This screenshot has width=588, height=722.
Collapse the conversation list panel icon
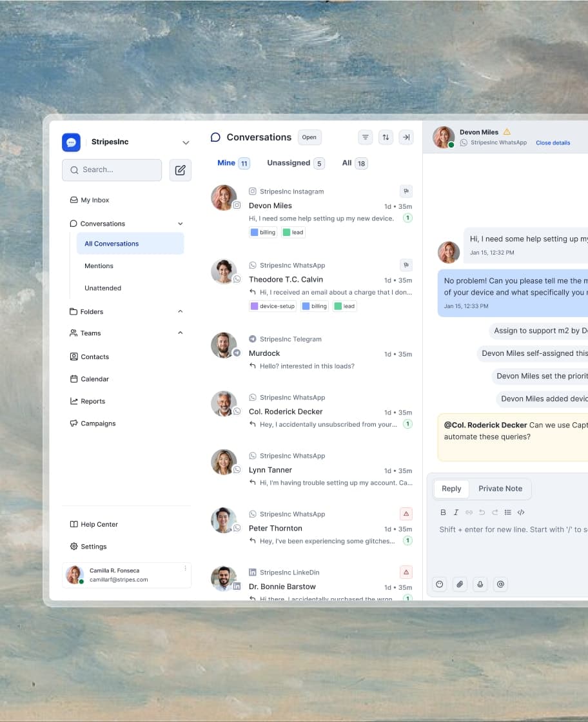pyautogui.click(x=406, y=137)
